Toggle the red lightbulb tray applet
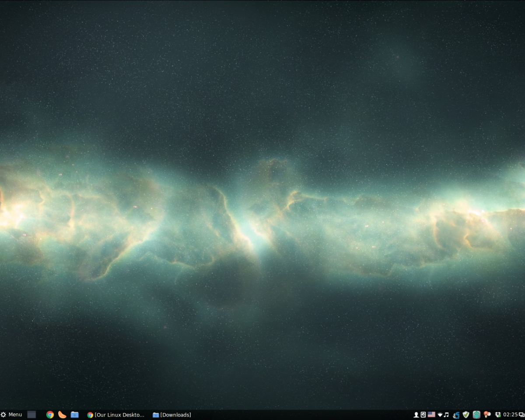This screenshot has height=420, width=525. 487,415
